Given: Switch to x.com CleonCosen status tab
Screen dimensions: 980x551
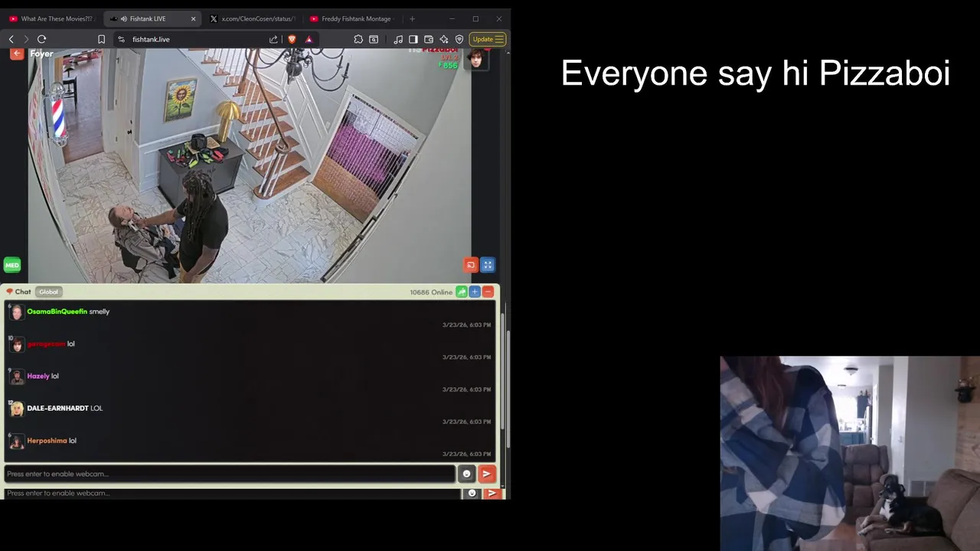Looking at the screenshot, I should coord(253,18).
